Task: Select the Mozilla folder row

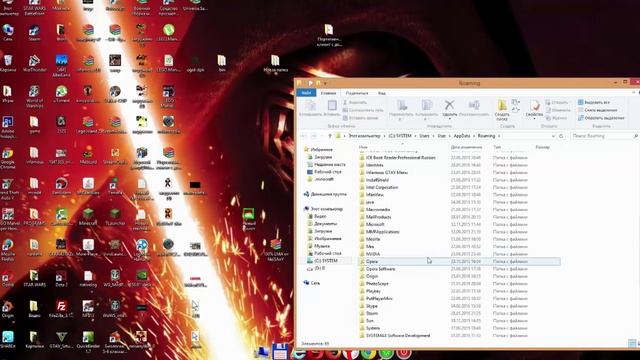Action: pyautogui.click(x=459, y=239)
